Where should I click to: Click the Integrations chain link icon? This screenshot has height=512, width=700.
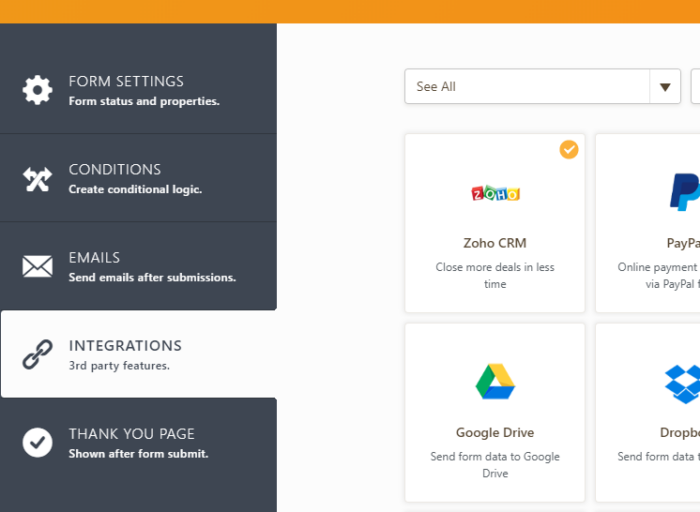(x=37, y=355)
